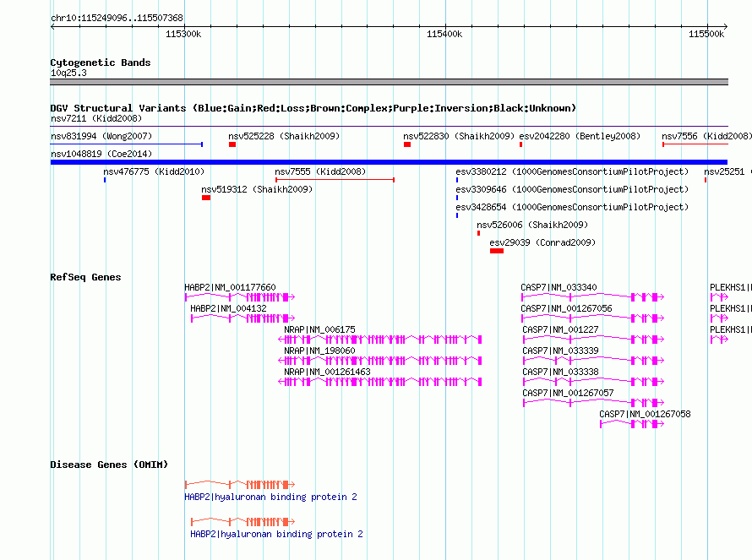Open nsv476775 (Kidd2010) variant

[x=154, y=171]
